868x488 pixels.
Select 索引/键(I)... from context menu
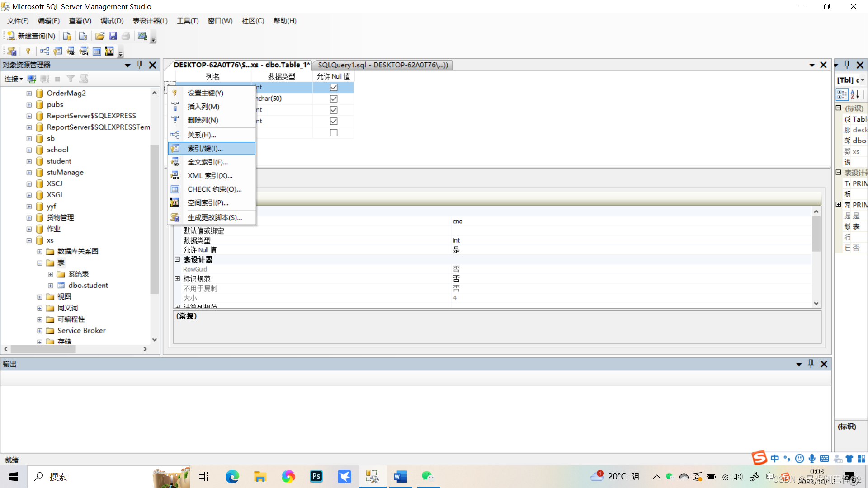point(205,149)
